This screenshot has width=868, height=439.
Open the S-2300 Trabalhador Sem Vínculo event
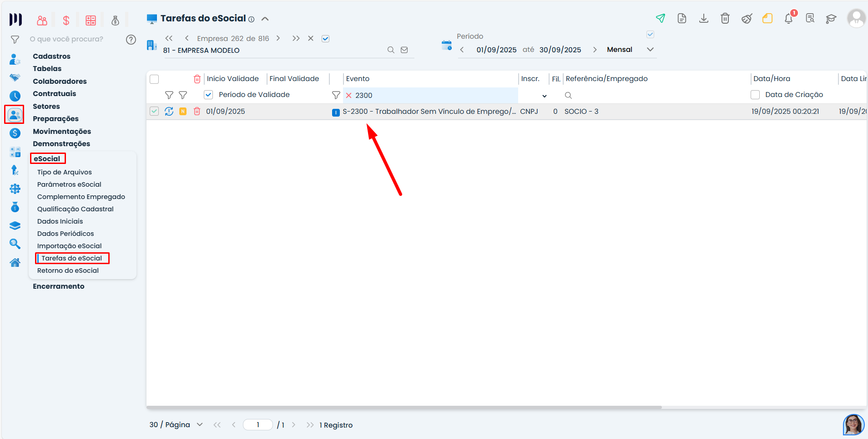[429, 112]
